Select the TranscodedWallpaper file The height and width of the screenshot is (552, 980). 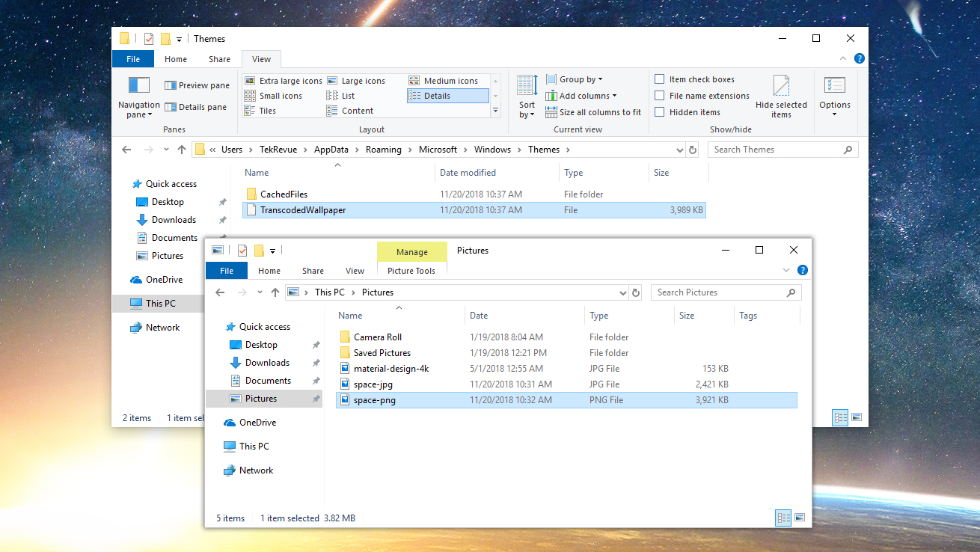pos(474,210)
